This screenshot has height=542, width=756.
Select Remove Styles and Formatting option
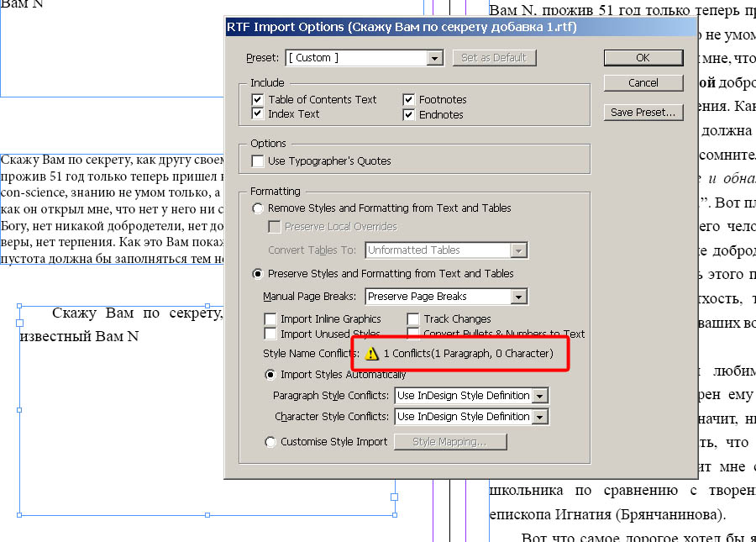point(258,208)
